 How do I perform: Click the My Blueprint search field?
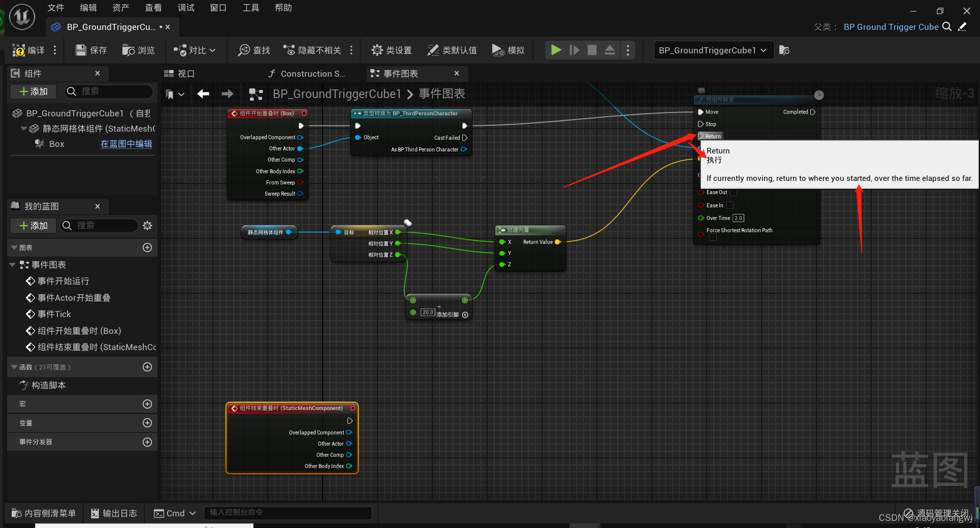100,226
